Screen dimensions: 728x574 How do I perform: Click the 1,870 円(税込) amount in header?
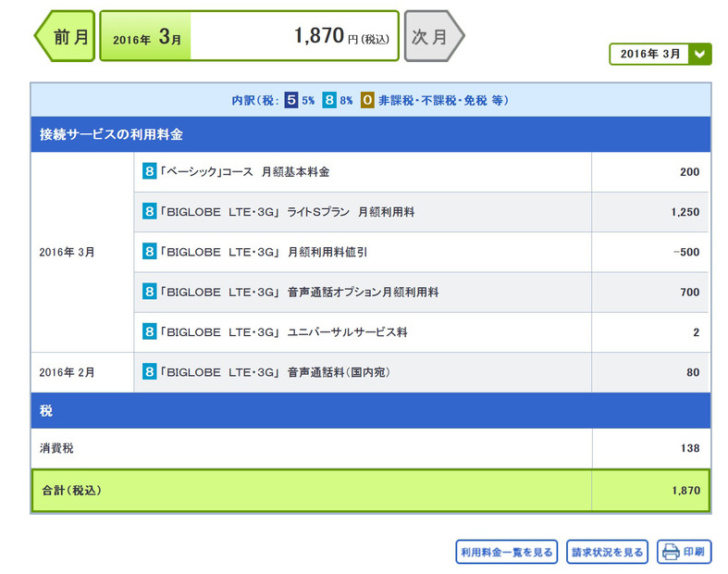pos(341,36)
